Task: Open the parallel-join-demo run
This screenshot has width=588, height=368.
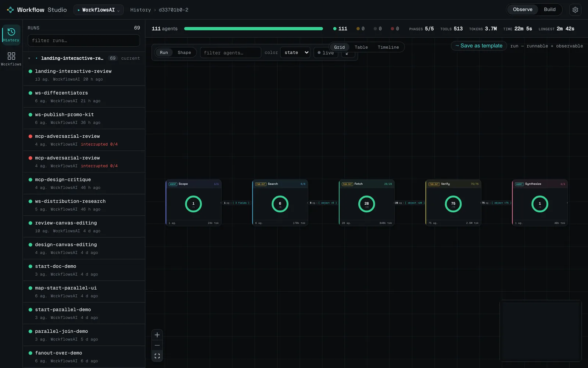Action: tap(84, 335)
